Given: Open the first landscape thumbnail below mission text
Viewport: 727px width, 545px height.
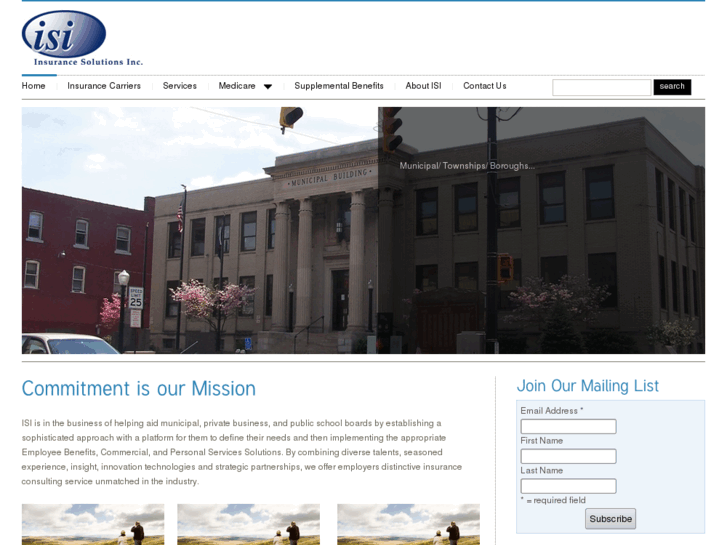Looking at the screenshot, I should click(x=93, y=524).
